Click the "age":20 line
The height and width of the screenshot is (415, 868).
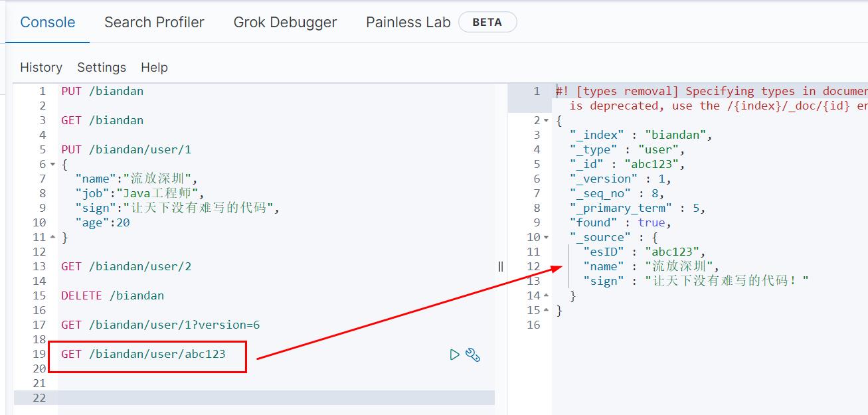102,222
